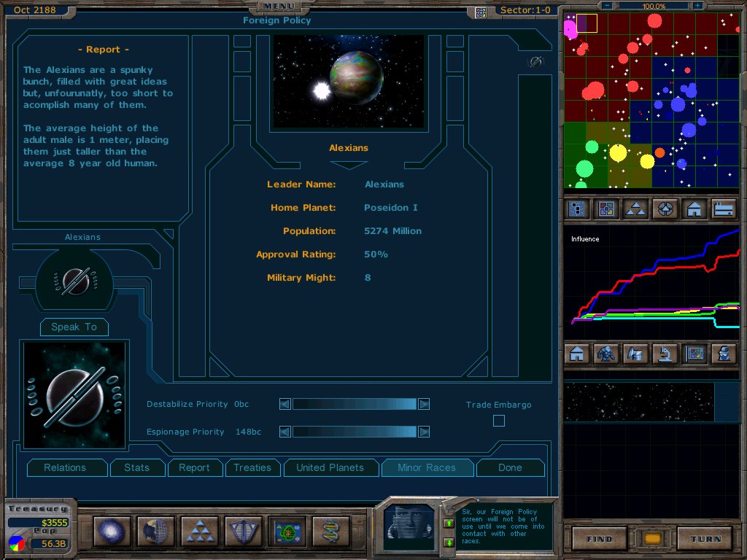Click the TURN button to end turn
The height and width of the screenshot is (560, 747).
click(x=703, y=539)
